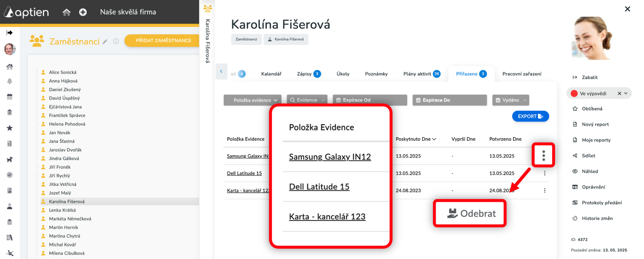Open notifications bell in sidebar
Image resolution: width=644 pixels, height=259 pixels.
pos(10,81)
